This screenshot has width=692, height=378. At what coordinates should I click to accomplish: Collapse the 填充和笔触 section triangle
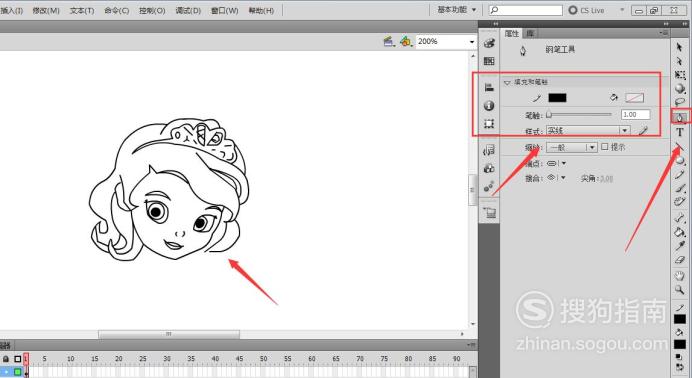pyautogui.click(x=507, y=82)
